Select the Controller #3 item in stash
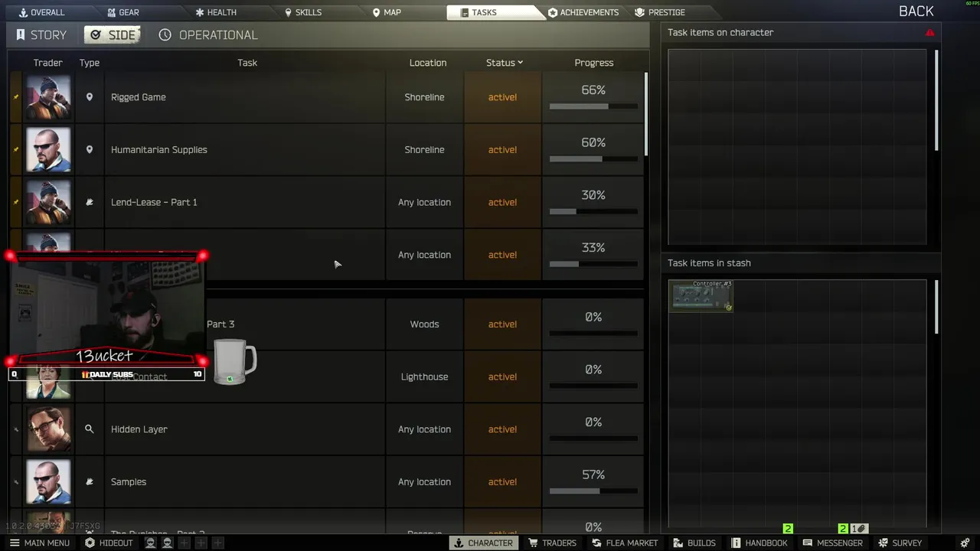The height and width of the screenshot is (551, 980). [x=701, y=296]
